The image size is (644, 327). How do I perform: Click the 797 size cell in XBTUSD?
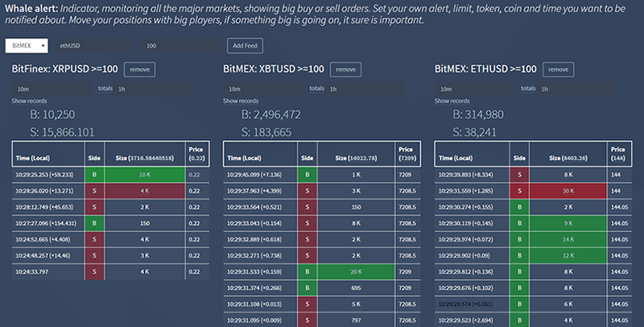[356, 320]
